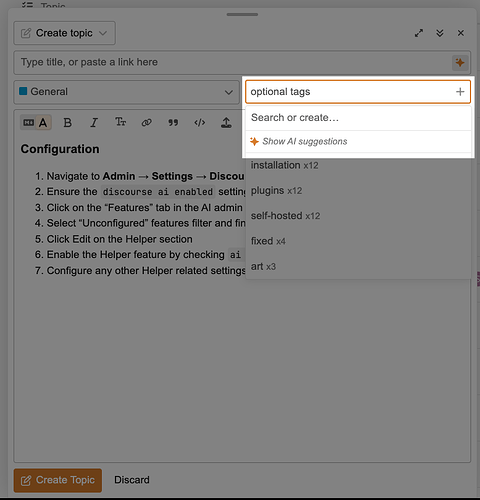This screenshot has height=500, width=480.
Task: Click the Search or create tag field
Action: (x=358, y=118)
